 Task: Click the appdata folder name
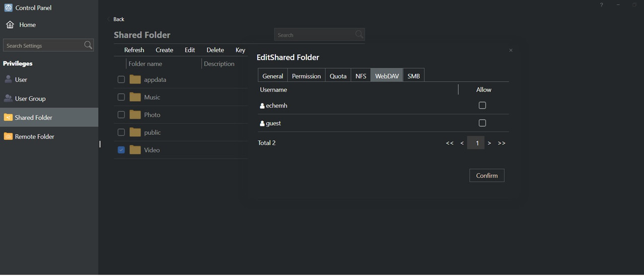155,79
